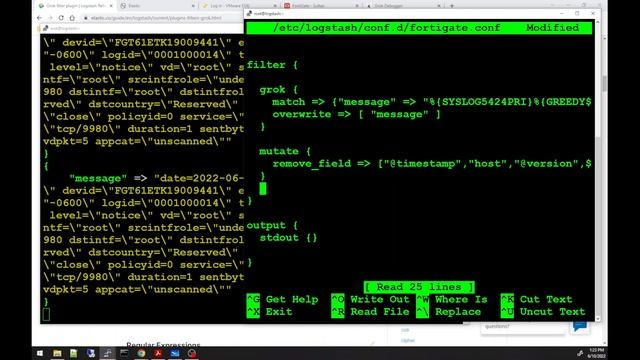Go to the browser home page
The image size is (640, 360).
72,18
